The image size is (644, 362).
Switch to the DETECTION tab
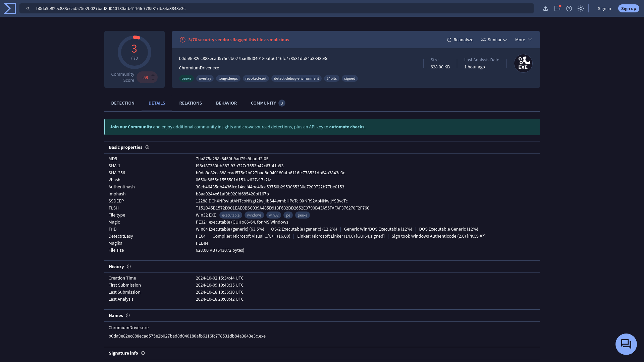point(123,103)
